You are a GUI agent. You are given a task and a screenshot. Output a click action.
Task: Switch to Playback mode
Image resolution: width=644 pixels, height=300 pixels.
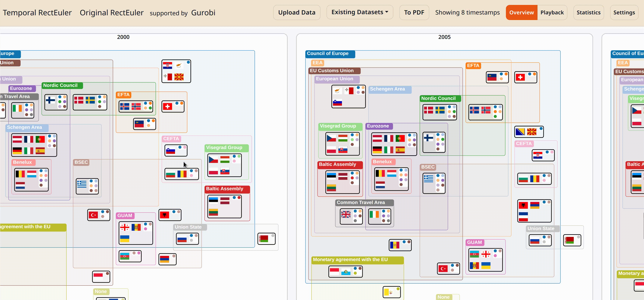(552, 12)
